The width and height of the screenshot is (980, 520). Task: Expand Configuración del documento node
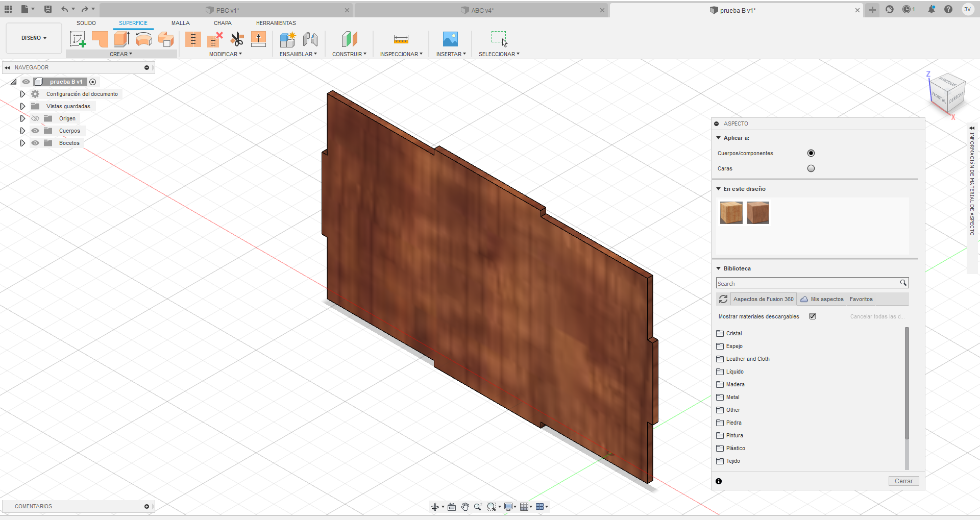click(x=22, y=94)
